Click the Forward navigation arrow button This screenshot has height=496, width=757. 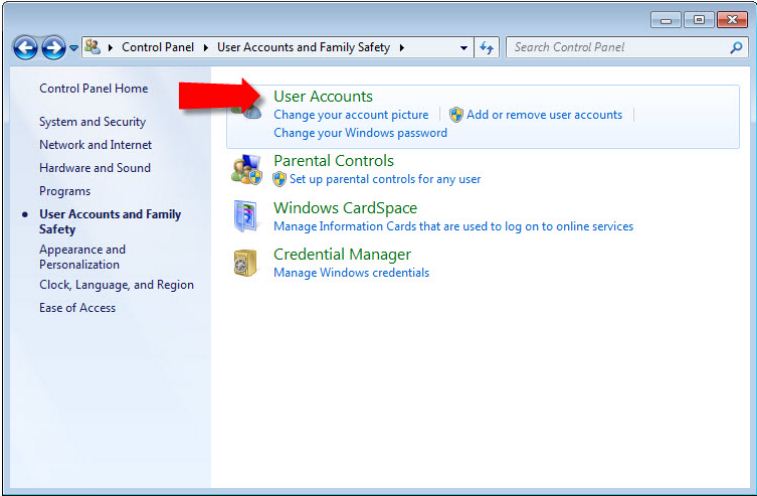coord(53,47)
